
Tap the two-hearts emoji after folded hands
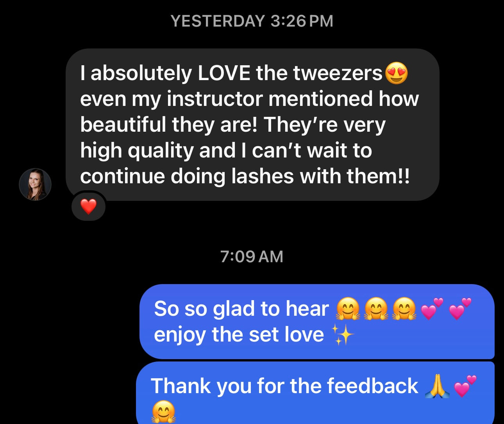click(x=465, y=386)
